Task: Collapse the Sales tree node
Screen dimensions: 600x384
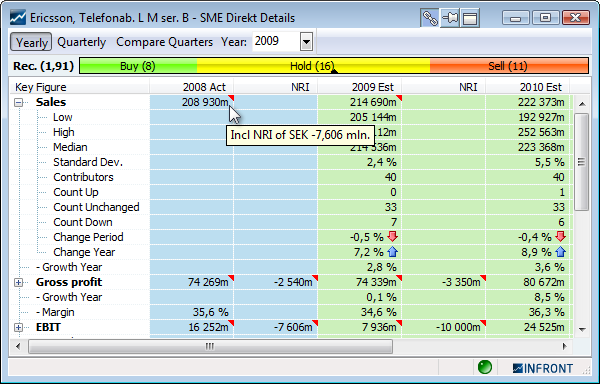Action: click(x=18, y=103)
